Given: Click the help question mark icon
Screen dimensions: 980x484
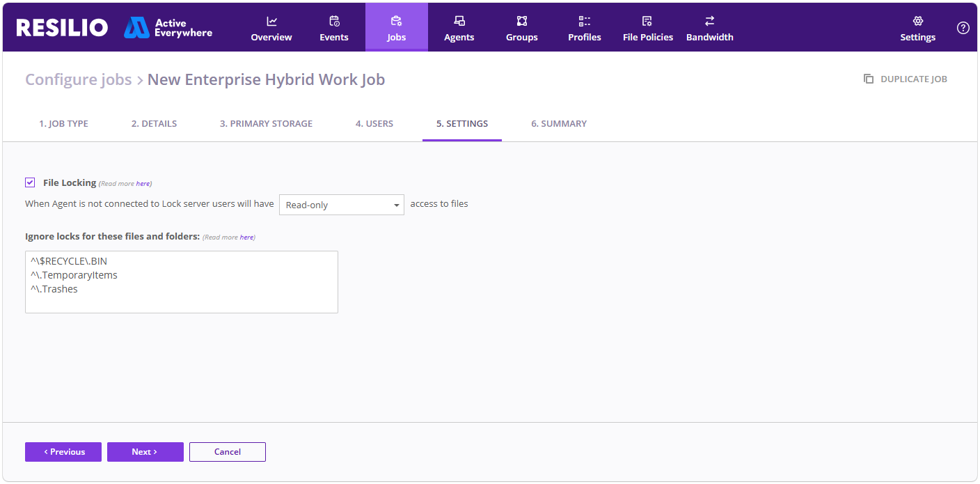Looking at the screenshot, I should click(963, 28).
